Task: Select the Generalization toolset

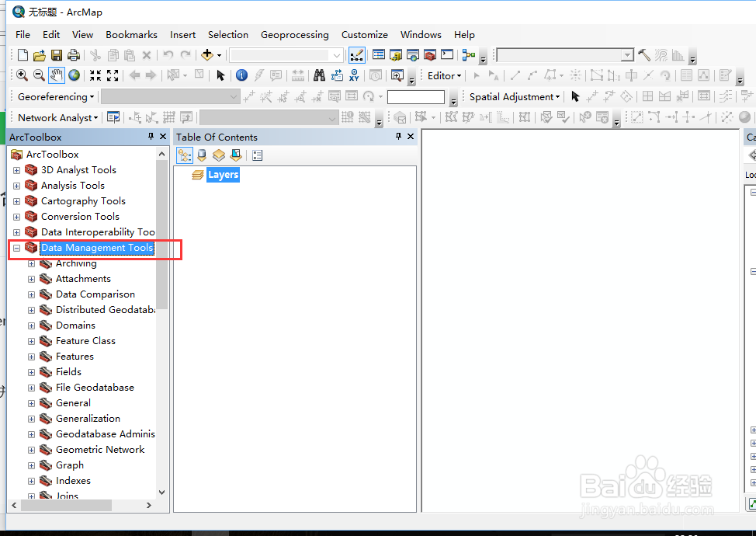Action: (88, 418)
